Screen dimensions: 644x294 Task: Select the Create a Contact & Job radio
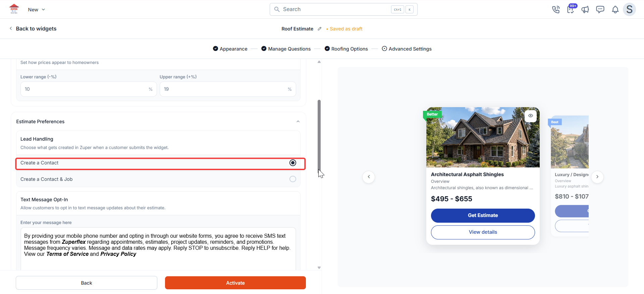tap(293, 179)
